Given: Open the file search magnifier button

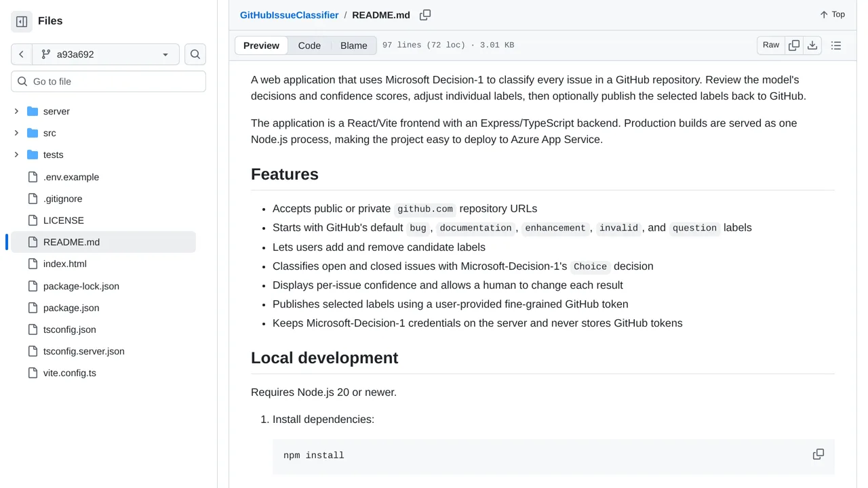Looking at the screenshot, I should 195,54.
